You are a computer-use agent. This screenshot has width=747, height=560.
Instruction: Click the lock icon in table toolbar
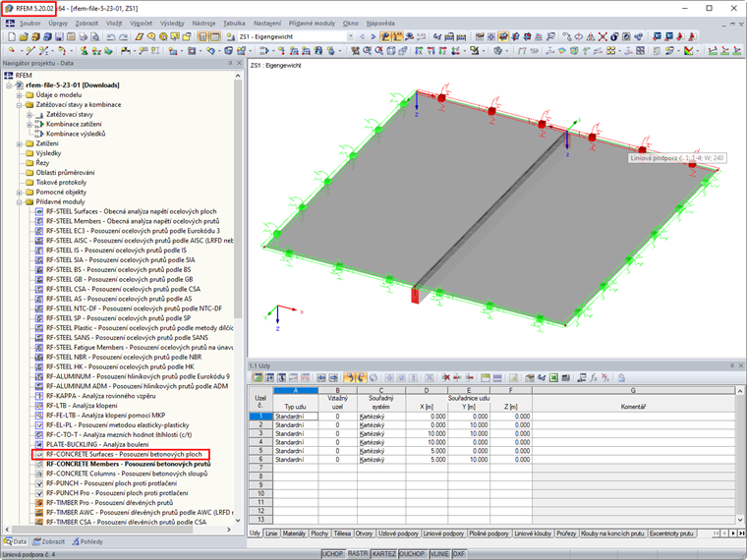[622, 377]
